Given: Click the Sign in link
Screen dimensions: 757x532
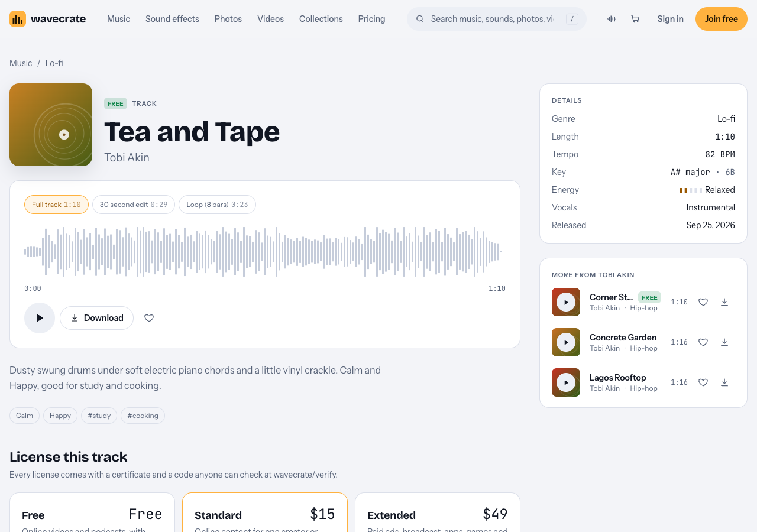Looking at the screenshot, I should coord(670,19).
